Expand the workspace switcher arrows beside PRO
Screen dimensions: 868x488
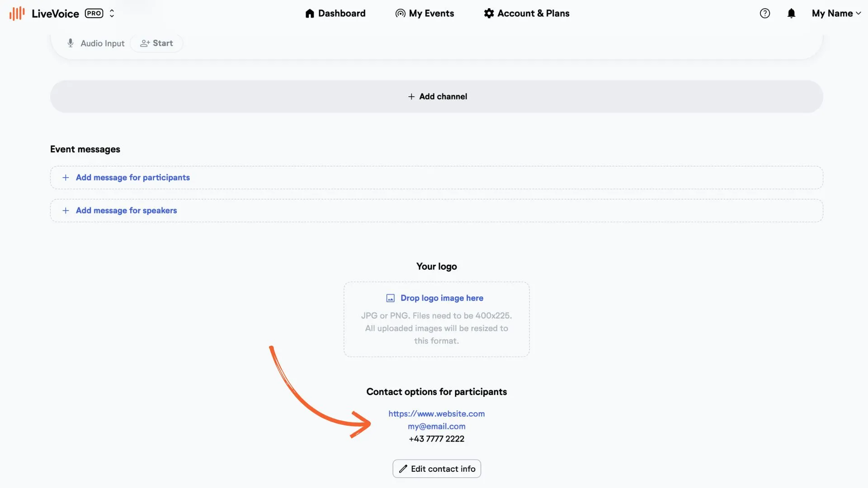tap(112, 14)
